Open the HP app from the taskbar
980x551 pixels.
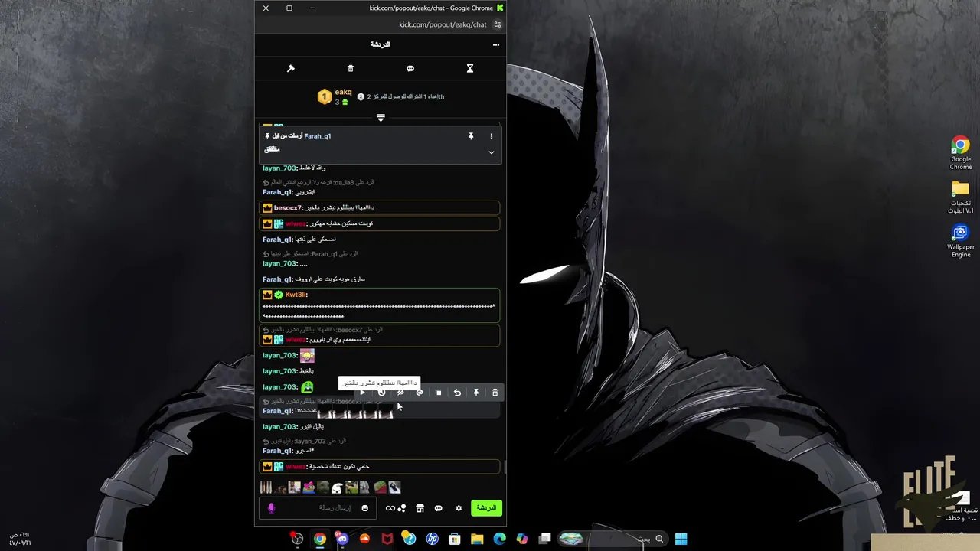pyautogui.click(x=432, y=539)
